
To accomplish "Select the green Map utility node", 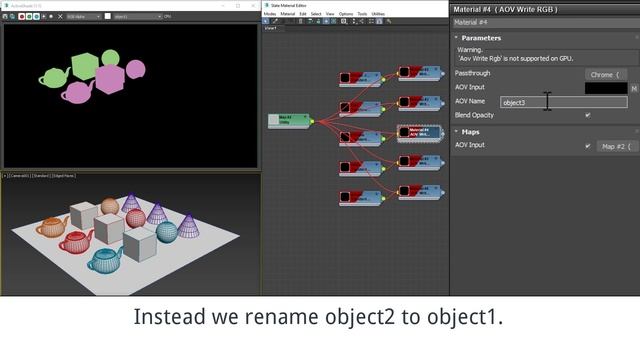I will coord(289,121).
